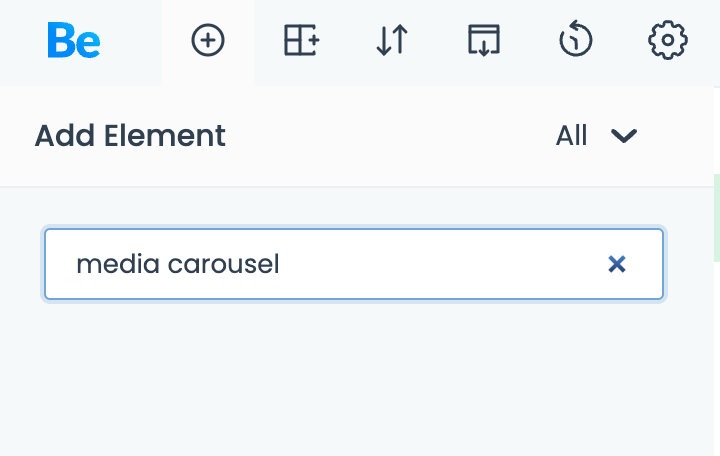
Task: Click the Be logo
Action: (73, 41)
